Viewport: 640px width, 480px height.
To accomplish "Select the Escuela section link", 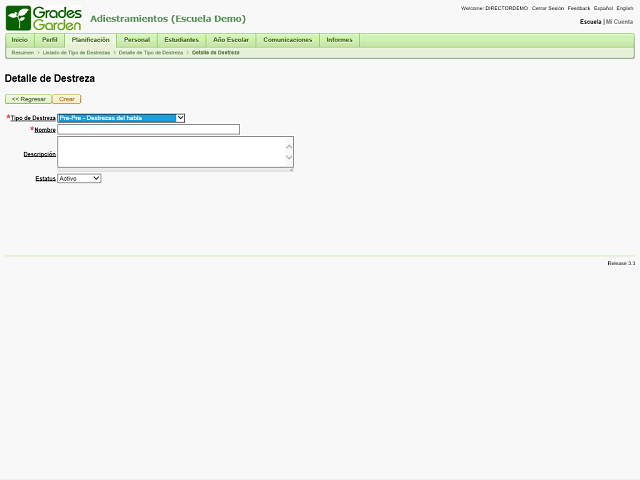I will click(591, 22).
